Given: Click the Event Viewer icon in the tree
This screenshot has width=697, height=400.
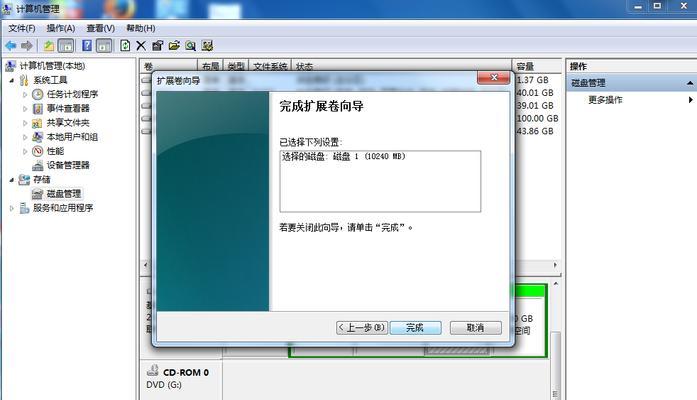Looking at the screenshot, I should coord(38,108).
